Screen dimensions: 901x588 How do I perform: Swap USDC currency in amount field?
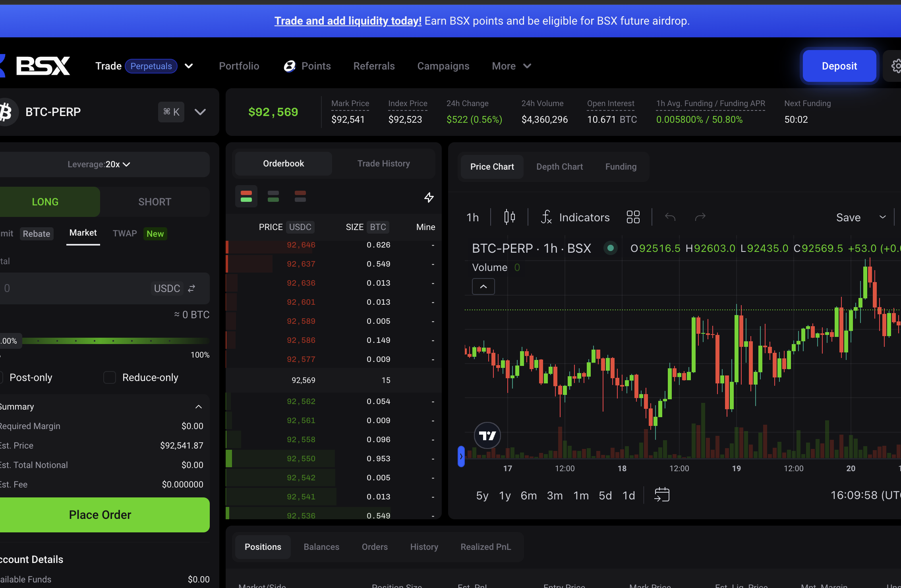coord(191,288)
